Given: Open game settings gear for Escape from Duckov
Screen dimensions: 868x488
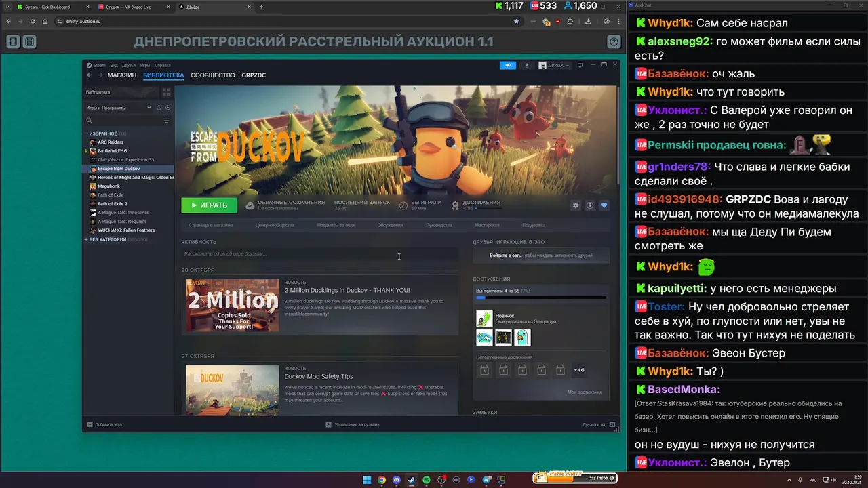Looking at the screenshot, I should point(576,205).
